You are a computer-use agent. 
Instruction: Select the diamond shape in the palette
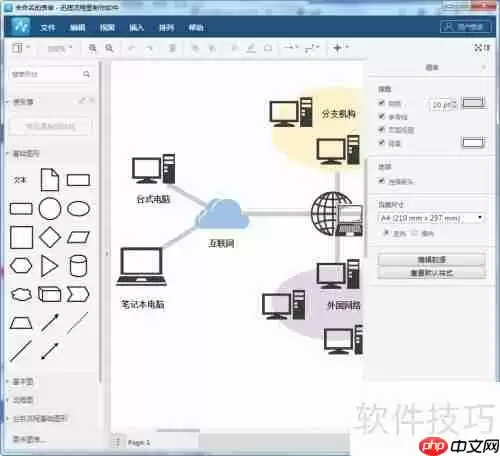point(50,238)
